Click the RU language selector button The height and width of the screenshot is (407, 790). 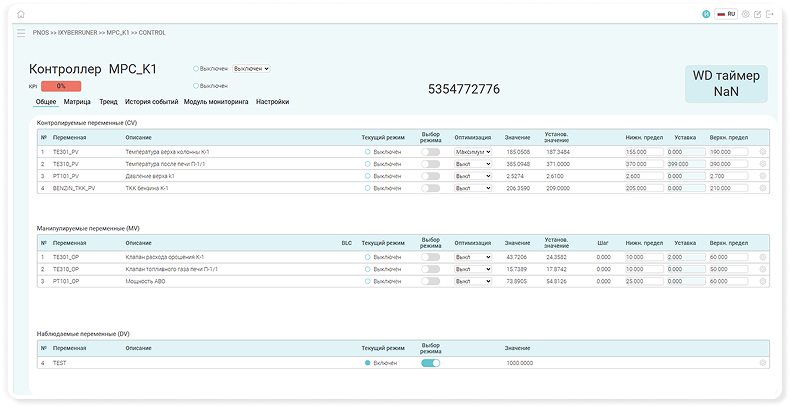726,15
